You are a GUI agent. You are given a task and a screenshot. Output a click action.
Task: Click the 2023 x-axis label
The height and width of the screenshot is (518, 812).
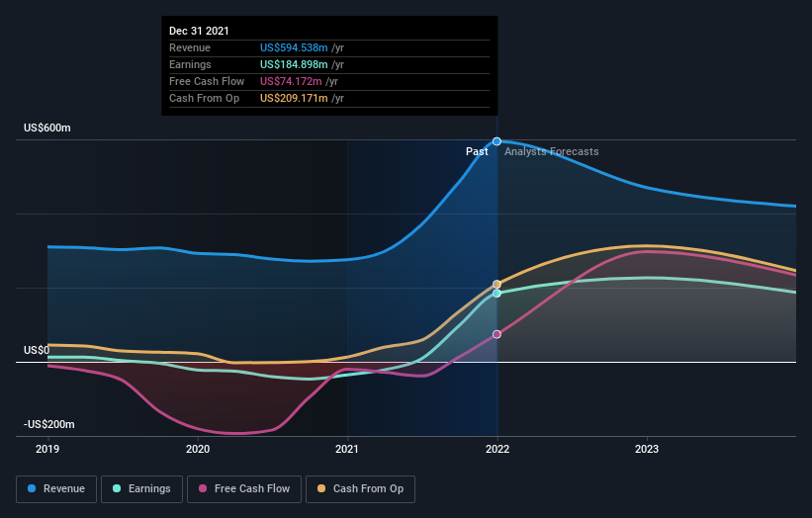[x=647, y=449]
